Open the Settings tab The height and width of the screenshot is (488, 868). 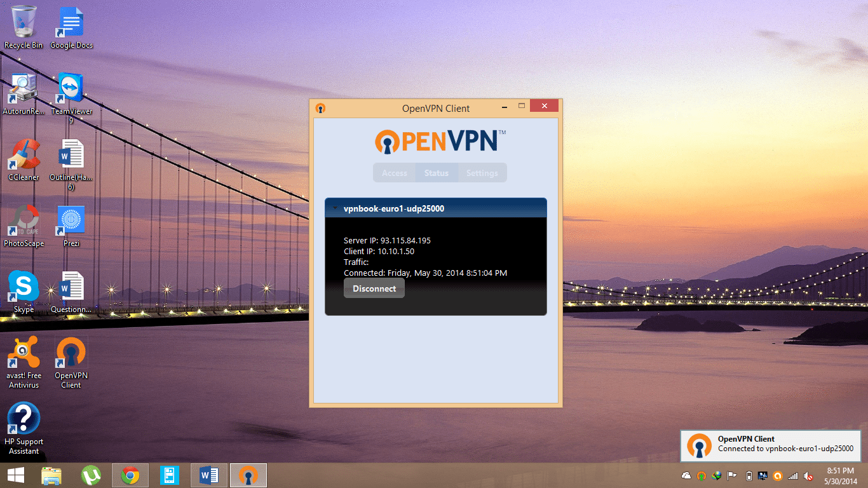[482, 173]
